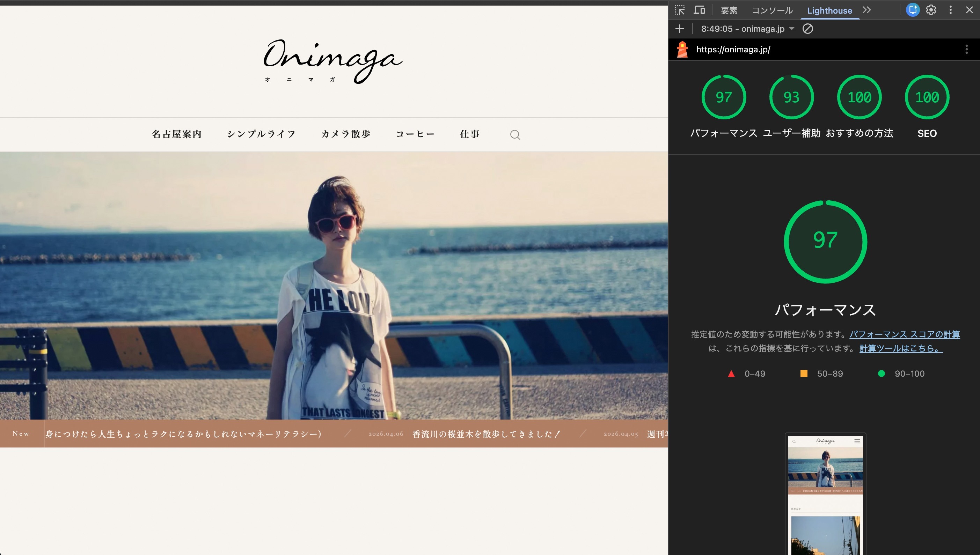The image size is (980, 555).
Task: Toggle the device toolbar icon
Action: point(699,10)
